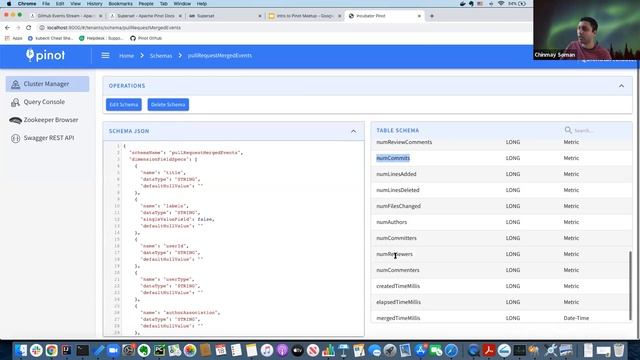Click the Delete Schema button

pyautogui.click(x=168, y=104)
